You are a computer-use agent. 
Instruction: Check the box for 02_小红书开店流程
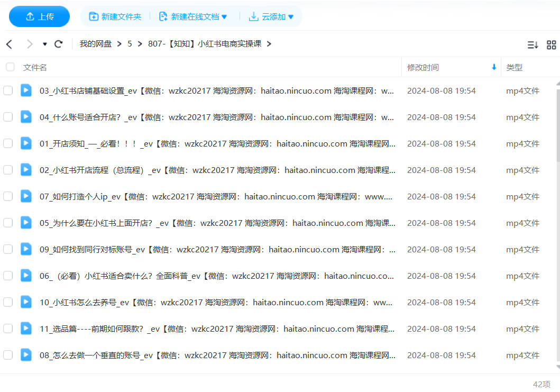coord(8,170)
